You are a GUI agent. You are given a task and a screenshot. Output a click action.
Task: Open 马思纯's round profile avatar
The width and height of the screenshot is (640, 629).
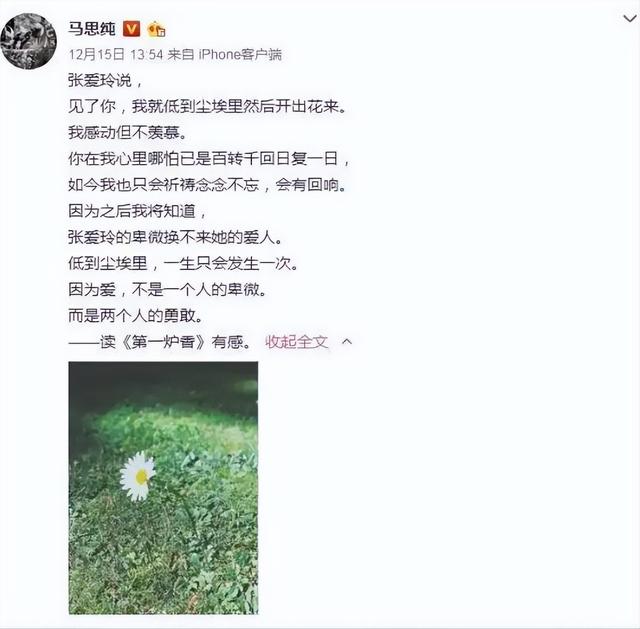(x=29, y=41)
